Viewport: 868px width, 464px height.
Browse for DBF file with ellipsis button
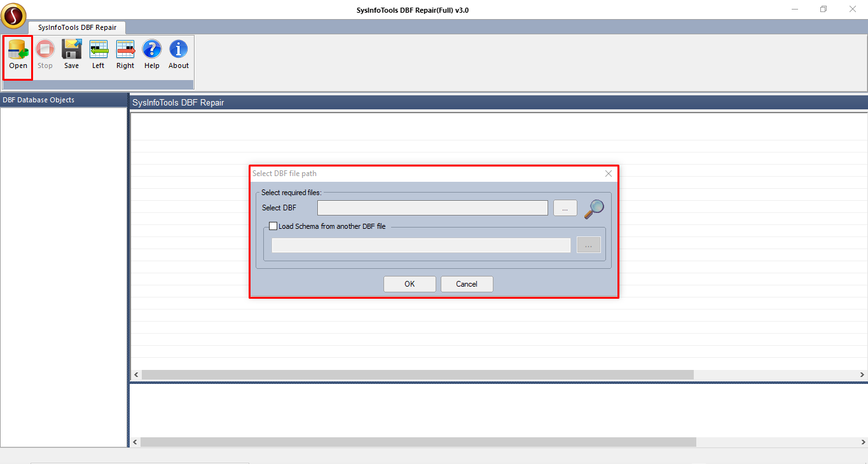click(x=565, y=208)
